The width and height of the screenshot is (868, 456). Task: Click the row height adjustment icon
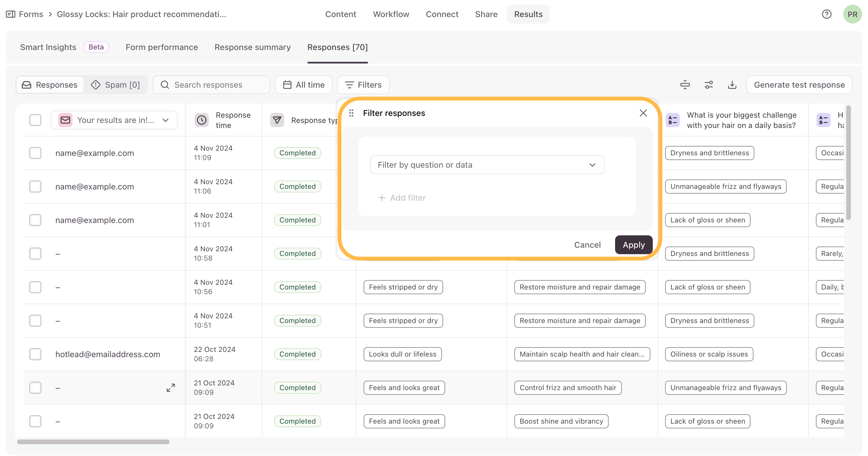point(685,85)
